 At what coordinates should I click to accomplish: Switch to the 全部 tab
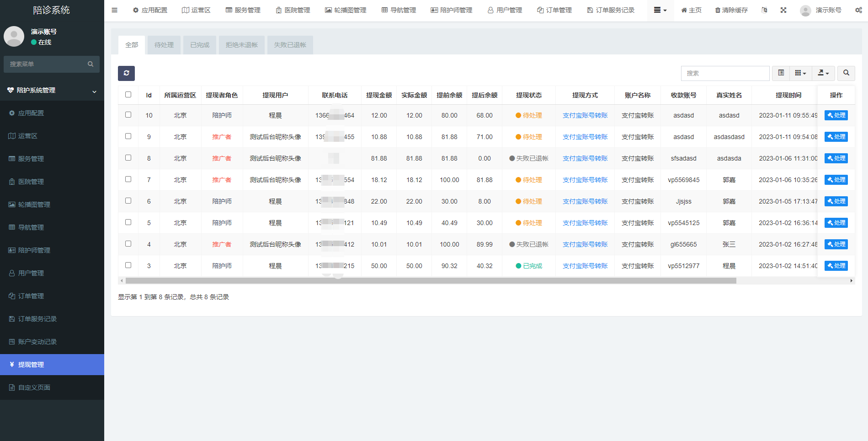click(132, 45)
